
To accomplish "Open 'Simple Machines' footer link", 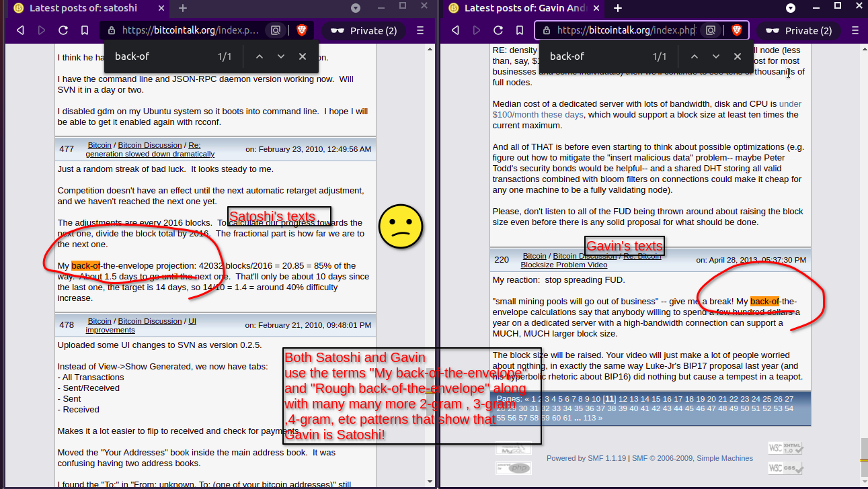I will [725, 458].
